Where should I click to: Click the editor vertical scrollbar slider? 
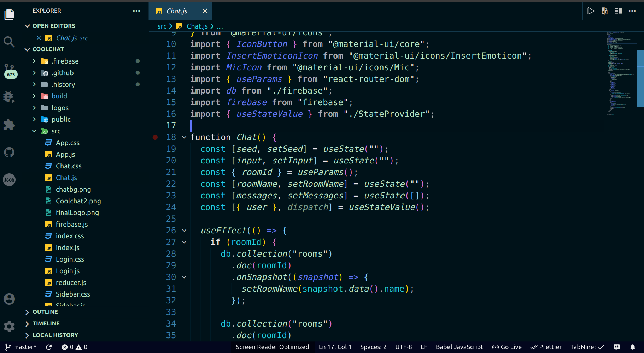640,78
